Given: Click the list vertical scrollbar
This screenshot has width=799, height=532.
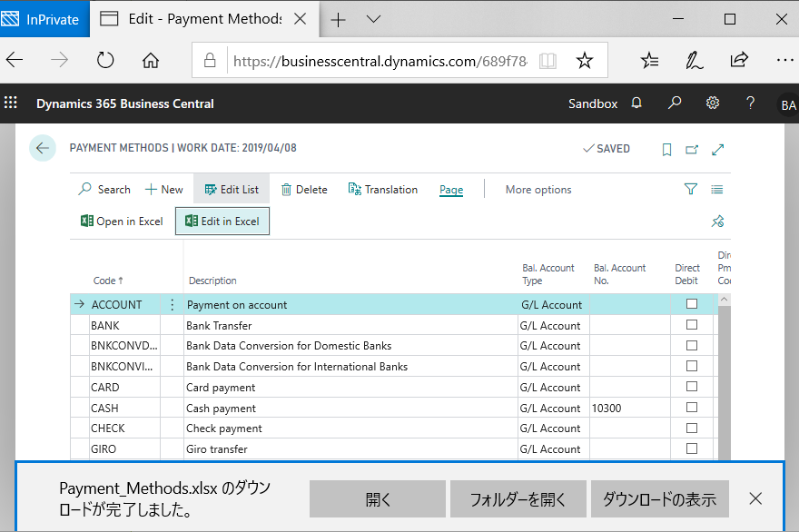Looking at the screenshot, I should click(725, 382).
